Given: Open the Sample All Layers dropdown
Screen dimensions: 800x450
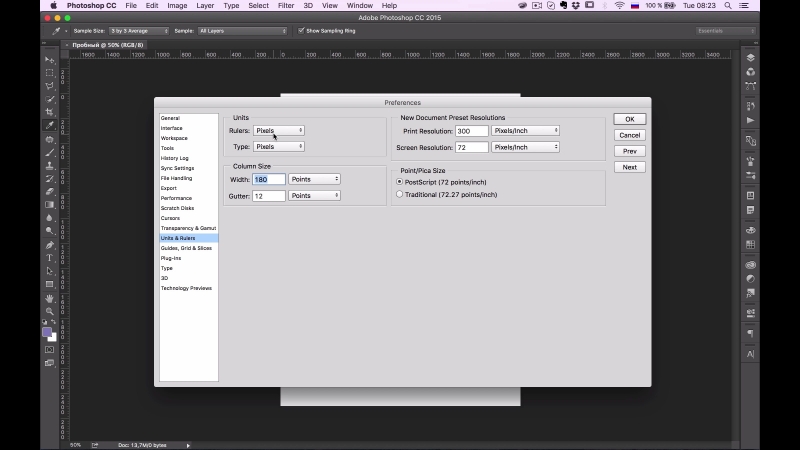Looking at the screenshot, I should coord(242,31).
